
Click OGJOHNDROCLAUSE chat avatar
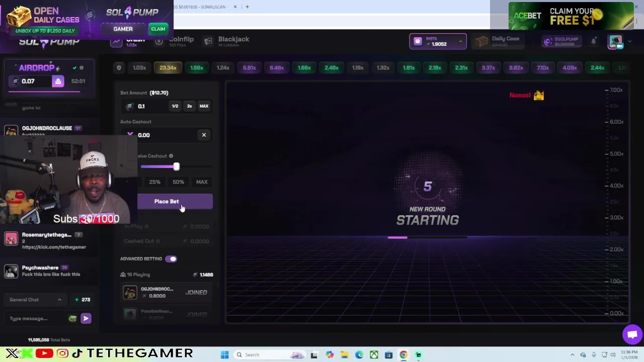11,131
